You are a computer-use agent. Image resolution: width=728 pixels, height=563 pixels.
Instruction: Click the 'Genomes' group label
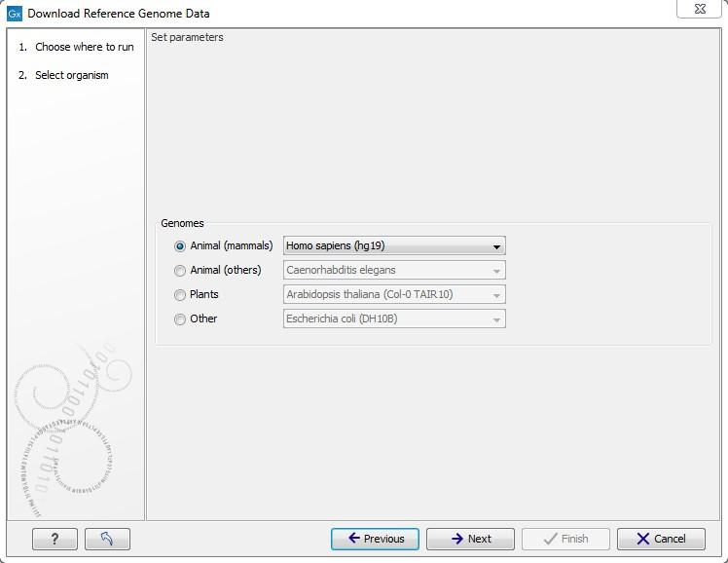point(182,223)
